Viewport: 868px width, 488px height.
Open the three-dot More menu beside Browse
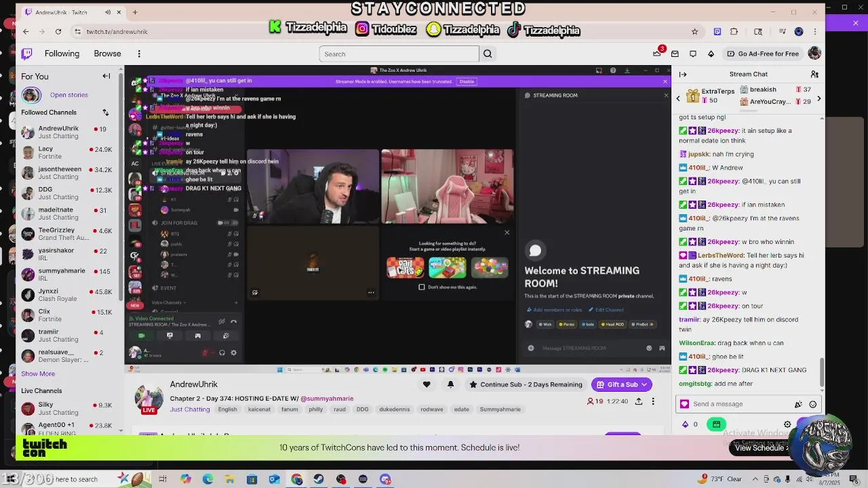pos(139,54)
